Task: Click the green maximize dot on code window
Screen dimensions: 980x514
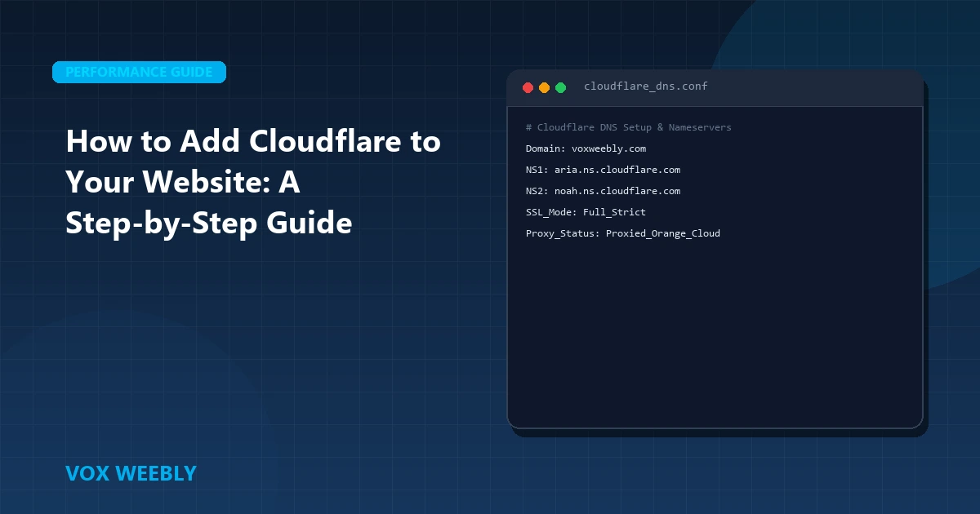Action: click(x=560, y=87)
